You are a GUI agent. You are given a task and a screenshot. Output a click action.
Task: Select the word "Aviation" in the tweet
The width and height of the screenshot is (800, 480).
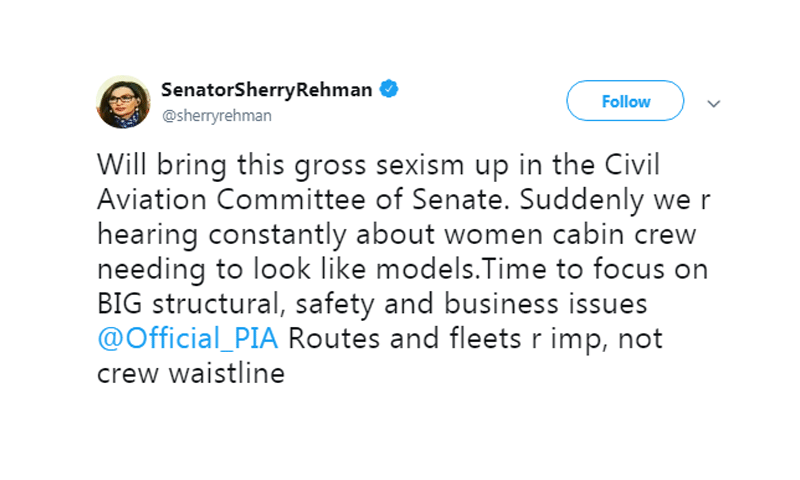152,199
